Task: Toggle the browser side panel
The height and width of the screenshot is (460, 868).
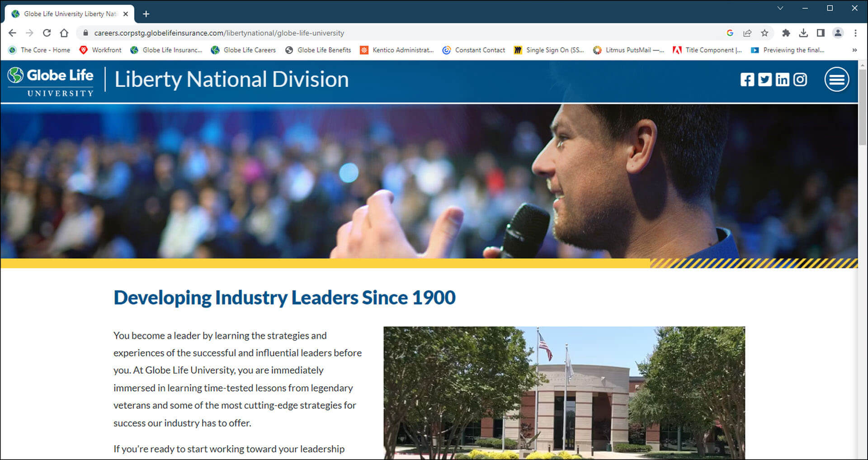Action: (821, 33)
